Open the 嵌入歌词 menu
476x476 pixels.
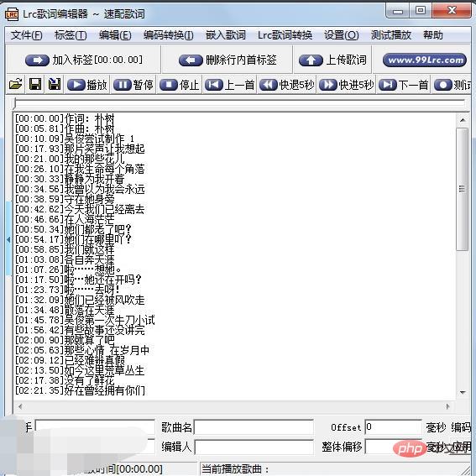(226, 35)
